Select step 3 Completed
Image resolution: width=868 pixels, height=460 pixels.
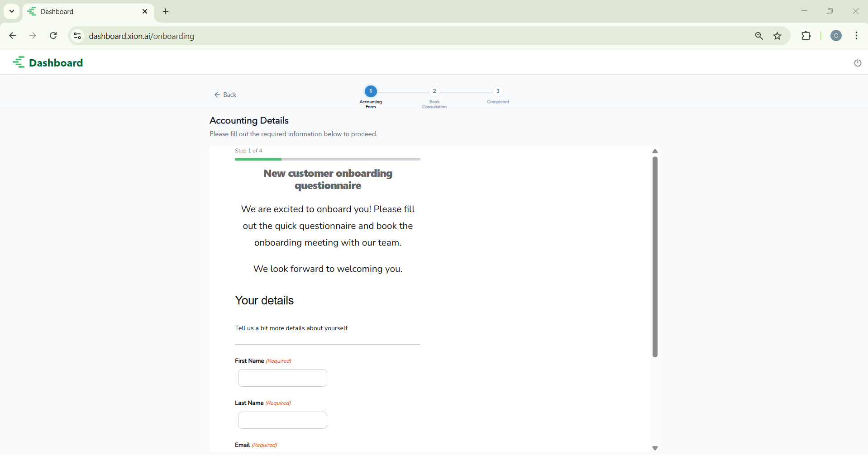[498, 91]
